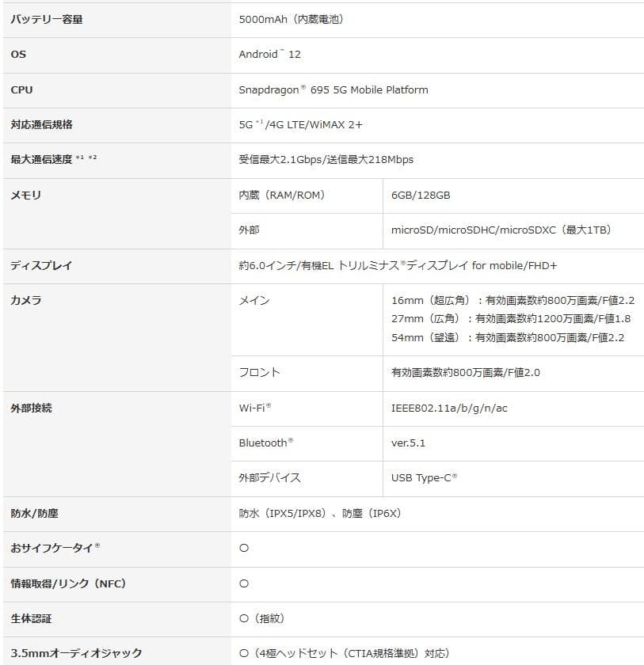
Task: Click the OS row label
Action: (20, 55)
